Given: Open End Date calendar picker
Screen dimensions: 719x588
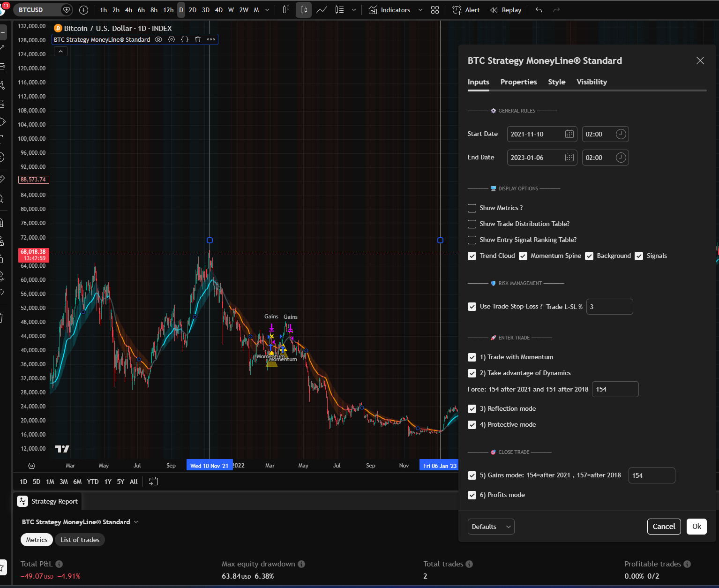Looking at the screenshot, I should tap(569, 158).
